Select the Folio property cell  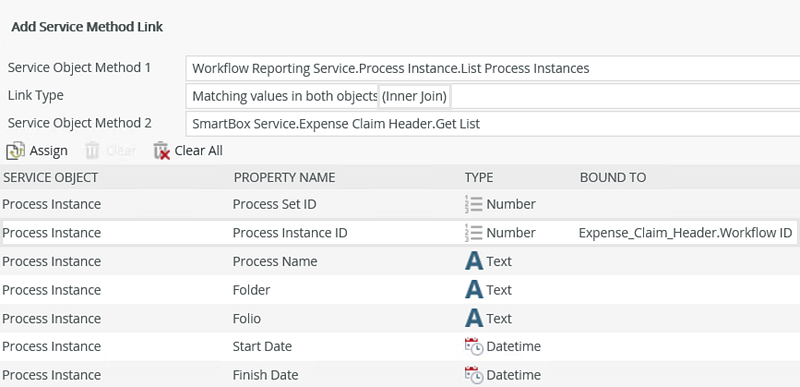pyautogui.click(x=247, y=319)
